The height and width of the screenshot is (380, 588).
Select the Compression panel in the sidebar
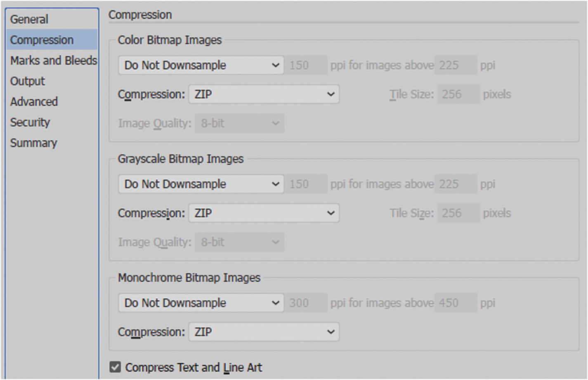pyautogui.click(x=41, y=40)
